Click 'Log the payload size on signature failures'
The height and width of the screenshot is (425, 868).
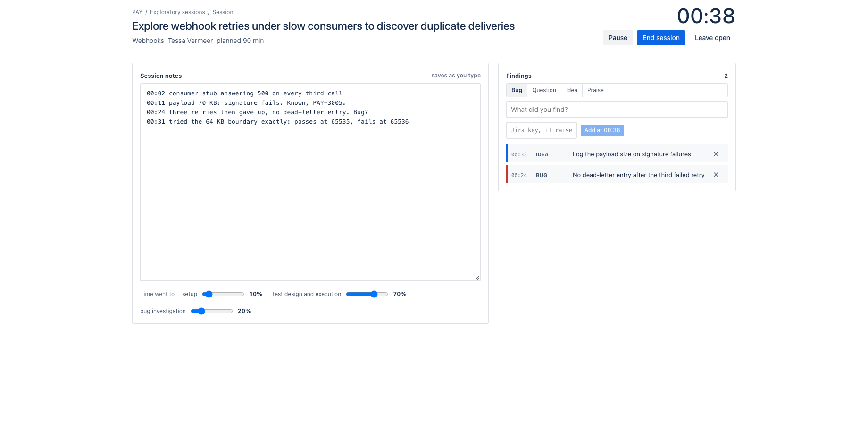coord(632,154)
